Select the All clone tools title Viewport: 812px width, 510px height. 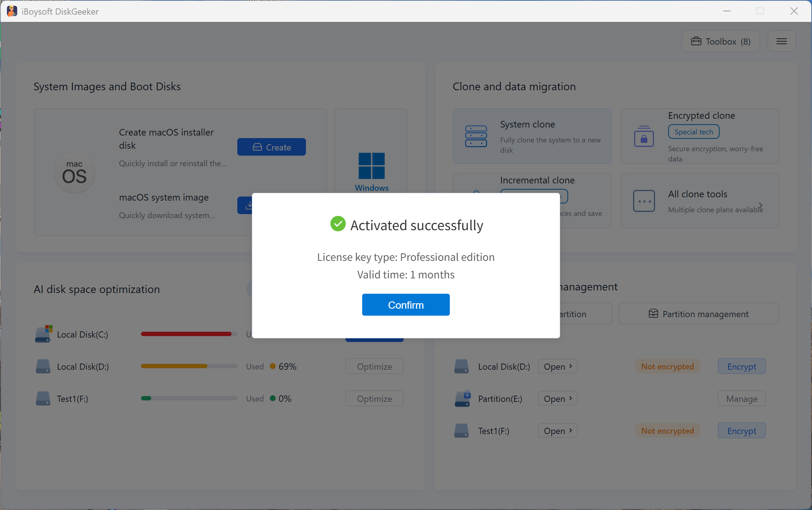(698, 194)
